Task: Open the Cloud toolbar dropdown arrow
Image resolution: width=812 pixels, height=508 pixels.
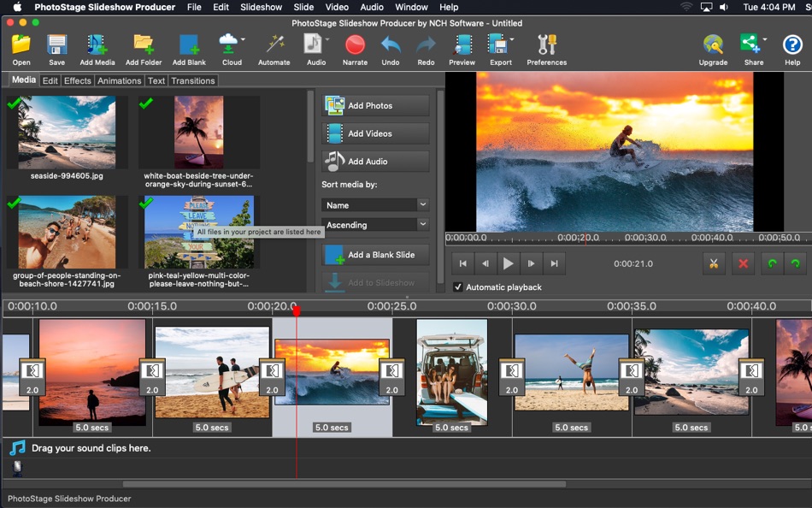Action: tap(244, 39)
